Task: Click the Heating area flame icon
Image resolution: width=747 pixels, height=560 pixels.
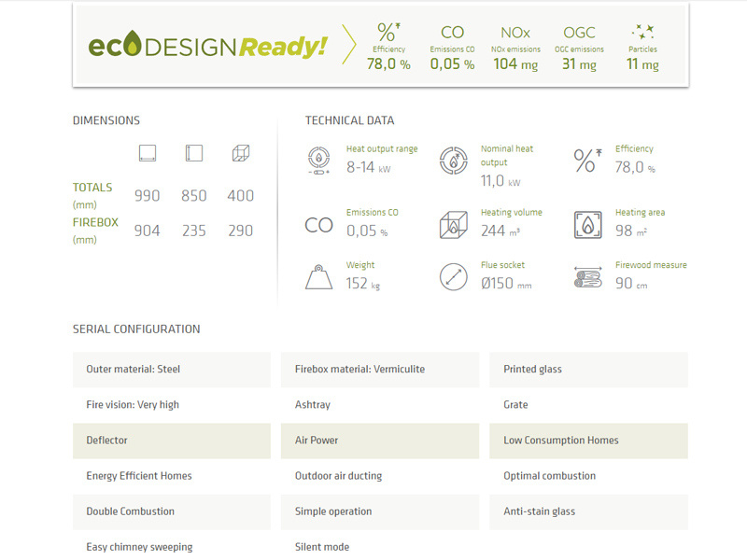Action: coord(588,225)
